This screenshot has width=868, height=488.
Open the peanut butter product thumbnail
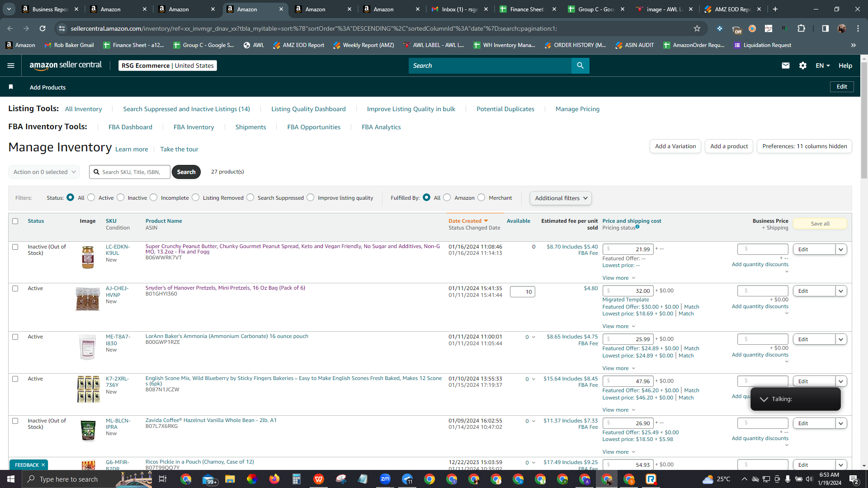tap(88, 257)
